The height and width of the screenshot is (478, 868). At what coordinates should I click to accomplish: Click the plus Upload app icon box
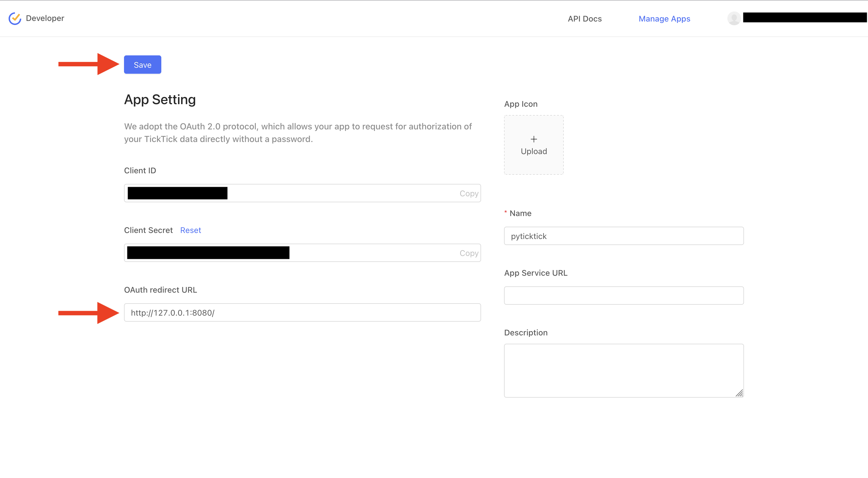pyautogui.click(x=534, y=145)
